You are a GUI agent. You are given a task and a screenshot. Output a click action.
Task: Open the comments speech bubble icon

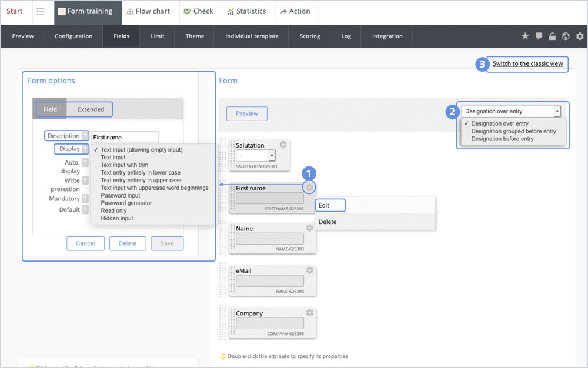(539, 36)
